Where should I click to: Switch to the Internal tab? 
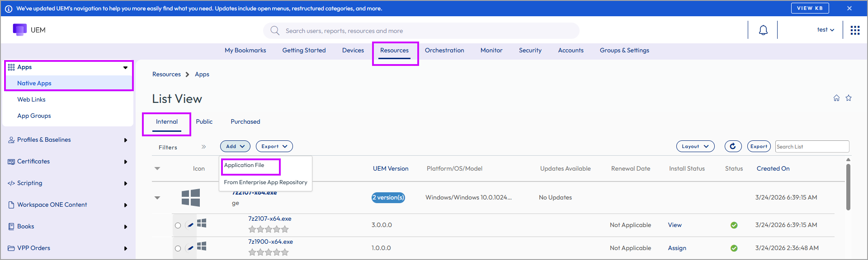click(167, 122)
